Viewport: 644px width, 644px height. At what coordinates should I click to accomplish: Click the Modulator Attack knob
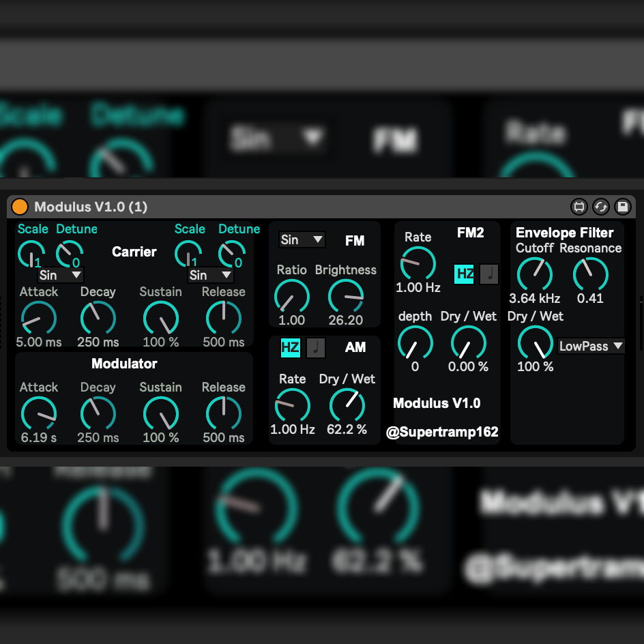tap(38, 413)
